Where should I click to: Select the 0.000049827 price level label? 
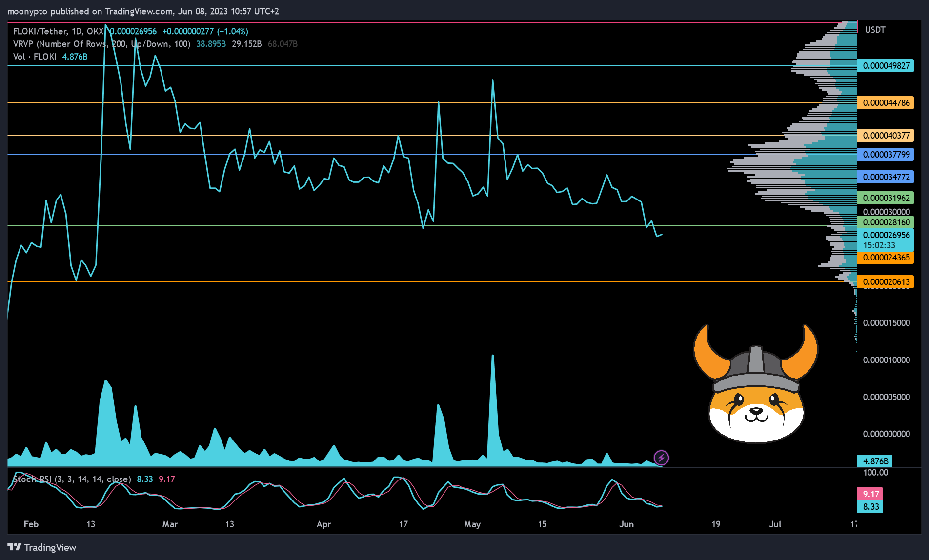[x=886, y=66]
